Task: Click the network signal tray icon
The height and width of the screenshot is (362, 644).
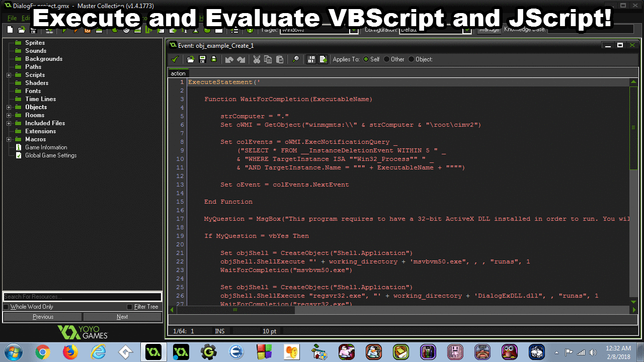Action: coord(582,352)
